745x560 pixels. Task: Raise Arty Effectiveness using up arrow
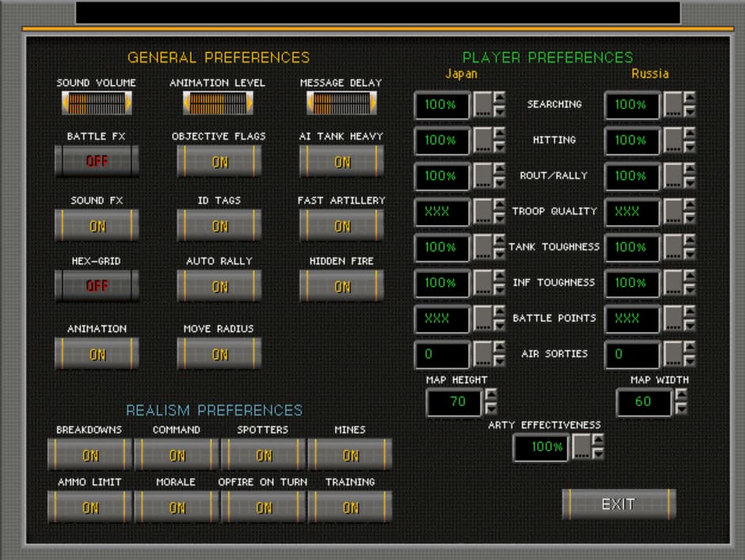click(x=598, y=441)
